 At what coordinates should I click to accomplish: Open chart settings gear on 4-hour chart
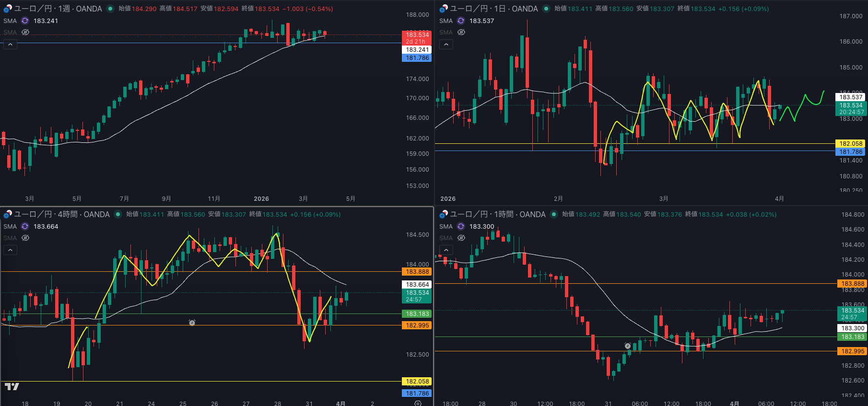coord(418,403)
